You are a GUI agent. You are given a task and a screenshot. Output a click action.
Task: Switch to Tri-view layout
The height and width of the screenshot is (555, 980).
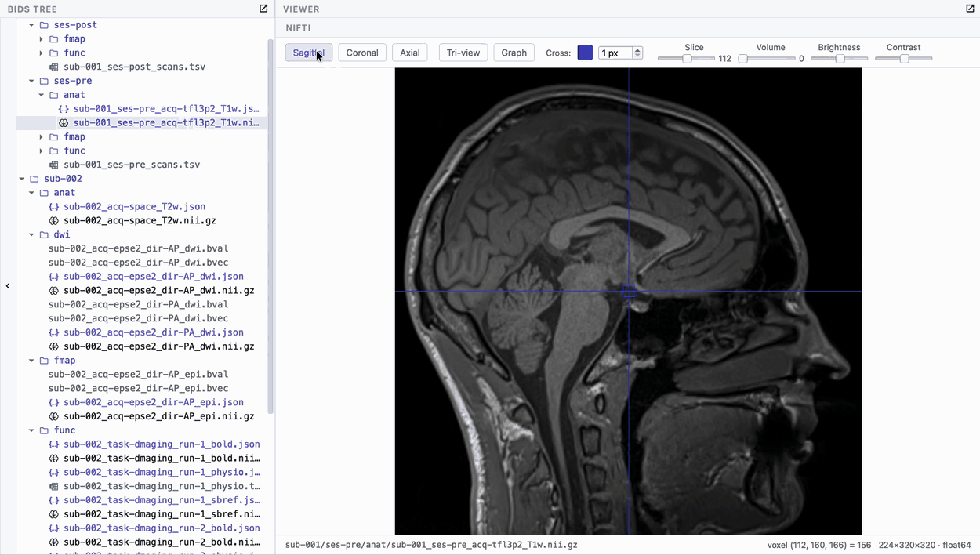(x=463, y=53)
